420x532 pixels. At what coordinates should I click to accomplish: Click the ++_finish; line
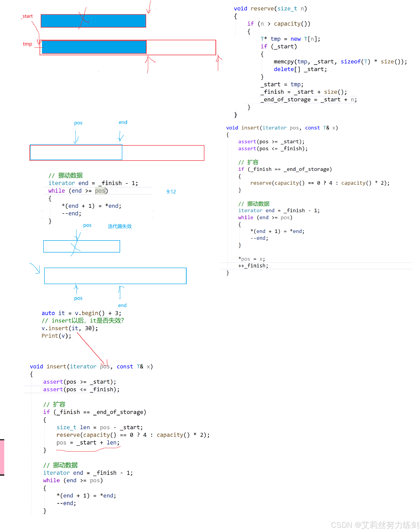point(253,266)
